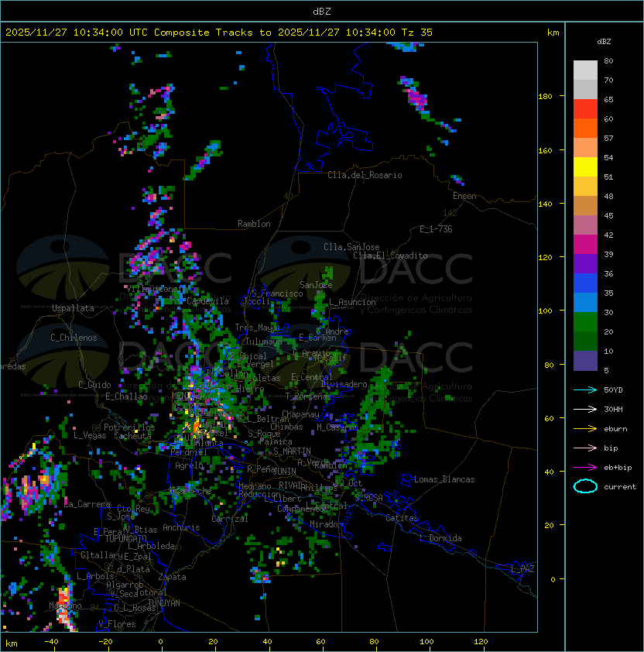Click the '140' tick on vertical axis
Screen dimensions: 644x652
pos(545,204)
